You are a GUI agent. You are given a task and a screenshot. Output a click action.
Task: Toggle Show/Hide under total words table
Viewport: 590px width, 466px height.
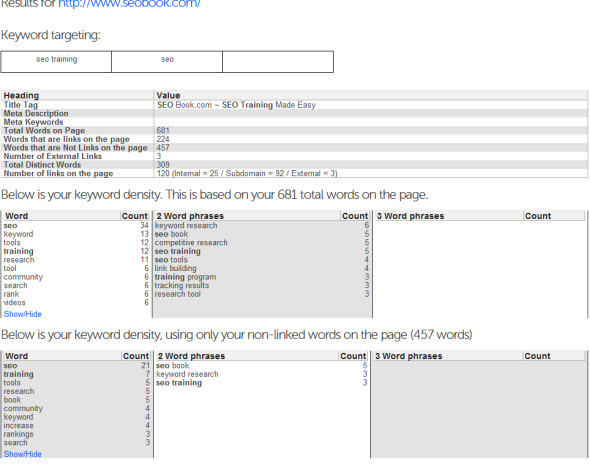coord(23,314)
